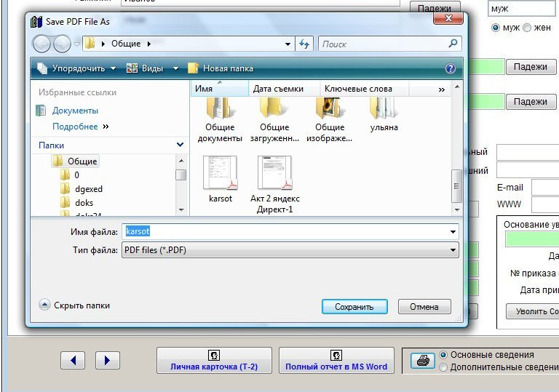Show more columns via double chevron
The height and width of the screenshot is (392, 559).
point(441,89)
